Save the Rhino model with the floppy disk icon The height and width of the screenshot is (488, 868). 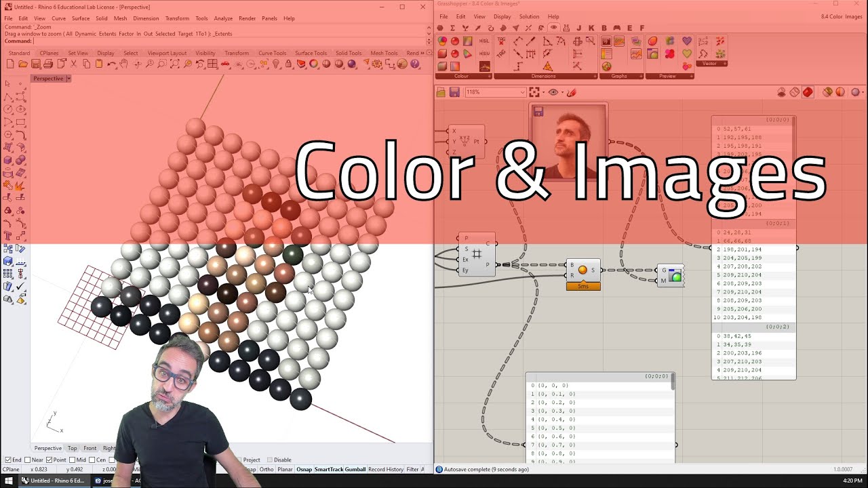[x=36, y=64]
